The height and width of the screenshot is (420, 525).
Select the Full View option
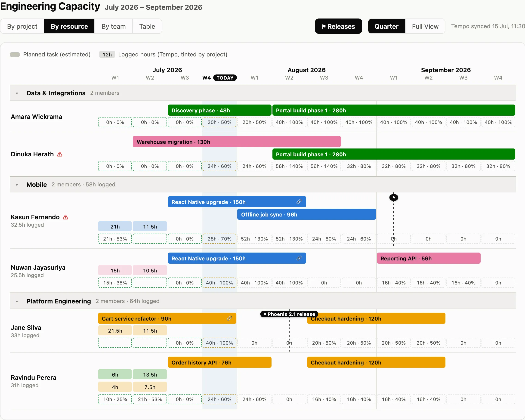click(x=425, y=26)
